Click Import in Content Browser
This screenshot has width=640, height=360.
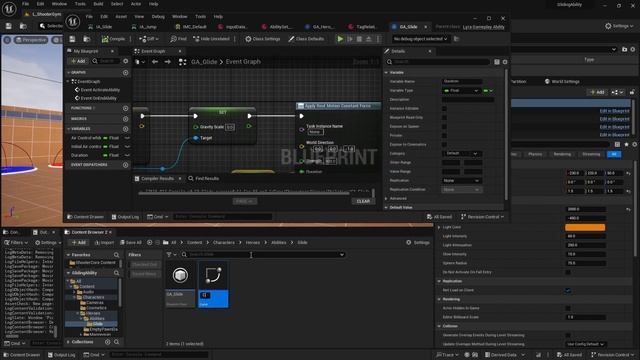click(104, 242)
